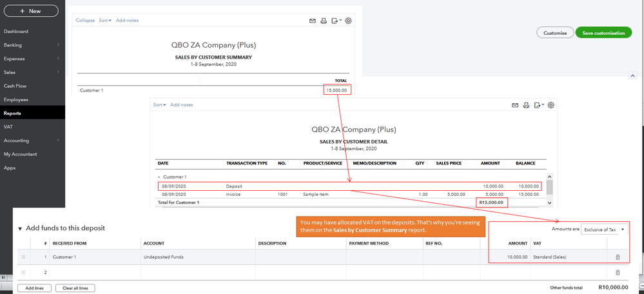Image resolution: width=644 pixels, height=294 pixels.
Task: Email the Sales by Customer Summary report
Action: point(313,21)
